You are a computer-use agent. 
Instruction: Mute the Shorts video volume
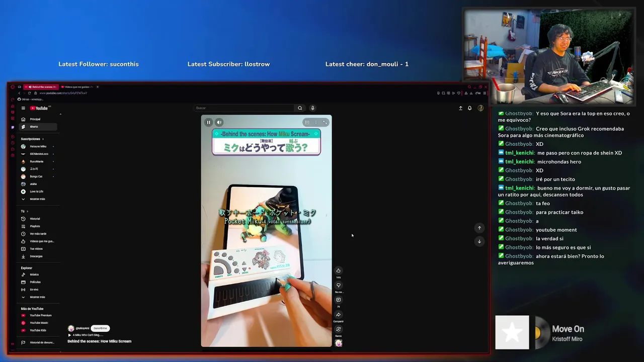click(x=219, y=122)
